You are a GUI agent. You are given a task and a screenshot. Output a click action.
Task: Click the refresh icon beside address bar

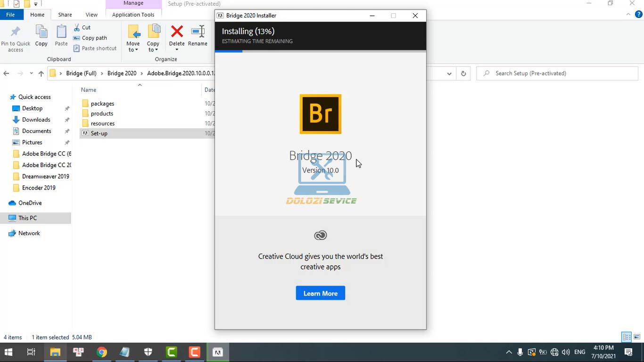point(463,74)
